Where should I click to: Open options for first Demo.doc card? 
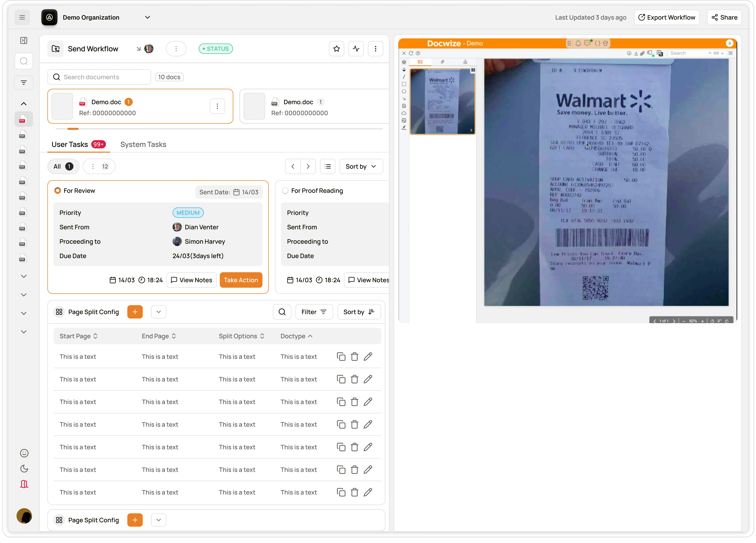coord(217,106)
